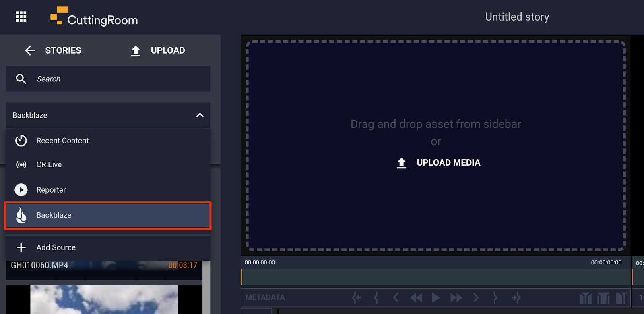The width and height of the screenshot is (644, 314).
Task: Choose Add Source option
Action: click(108, 247)
